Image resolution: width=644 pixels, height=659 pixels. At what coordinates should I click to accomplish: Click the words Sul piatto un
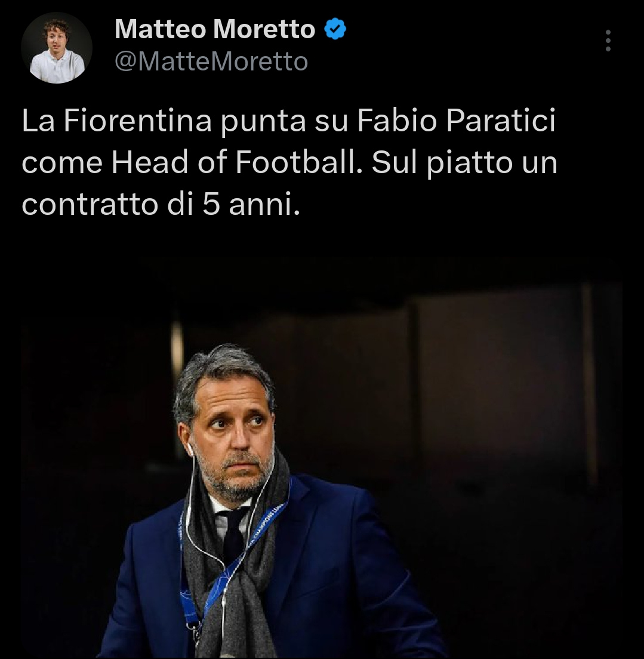pos(464,162)
